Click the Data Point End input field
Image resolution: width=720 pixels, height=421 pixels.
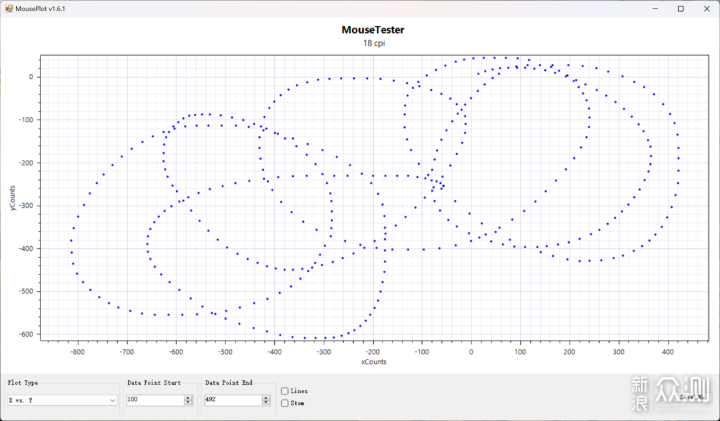(x=233, y=399)
